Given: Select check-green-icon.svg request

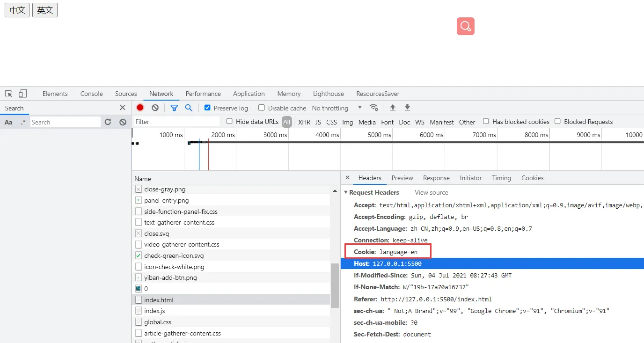Looking at the screenshot, I should [231, 255].
